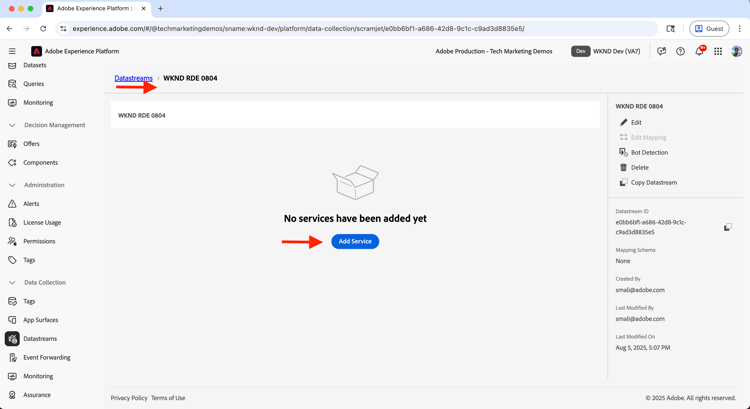Open the Help question mark icon

click(680, 51)
